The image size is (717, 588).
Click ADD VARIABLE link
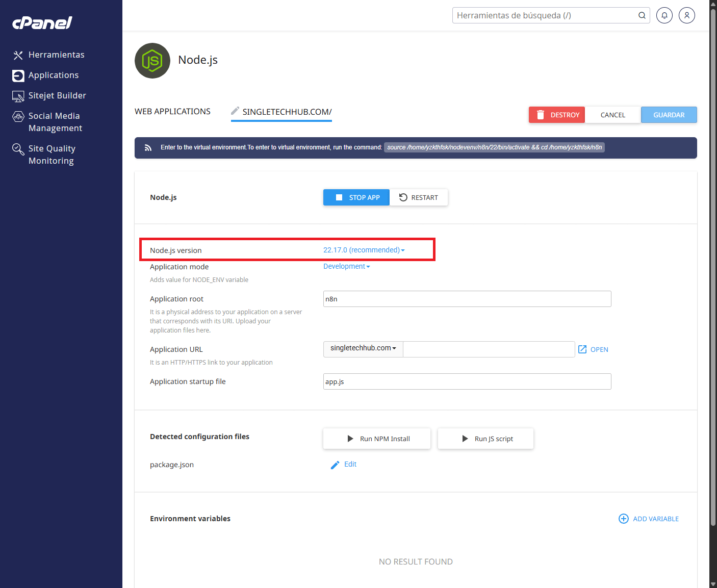[x=656, y=519]
